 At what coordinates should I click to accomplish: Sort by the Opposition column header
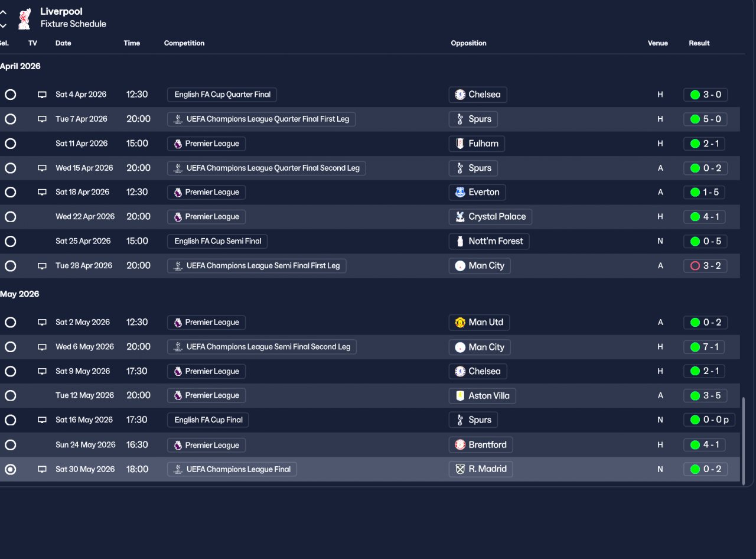click(x=468, y=43)
